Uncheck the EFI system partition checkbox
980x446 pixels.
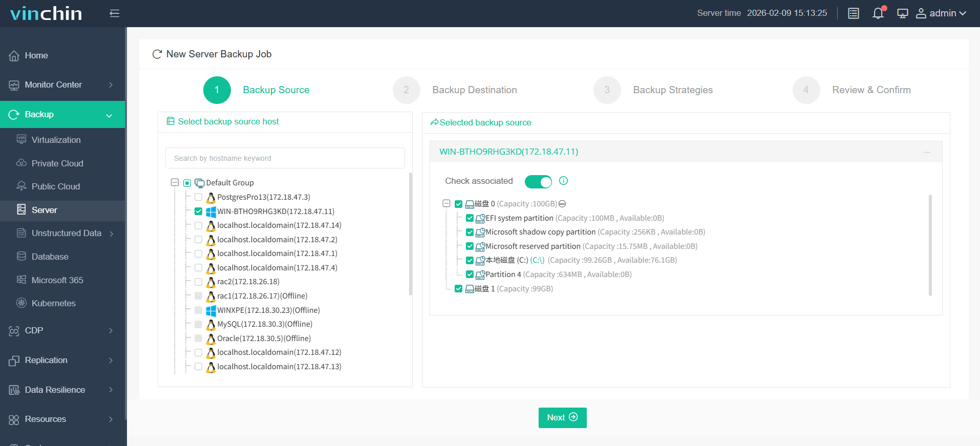(x=470, y=218)
